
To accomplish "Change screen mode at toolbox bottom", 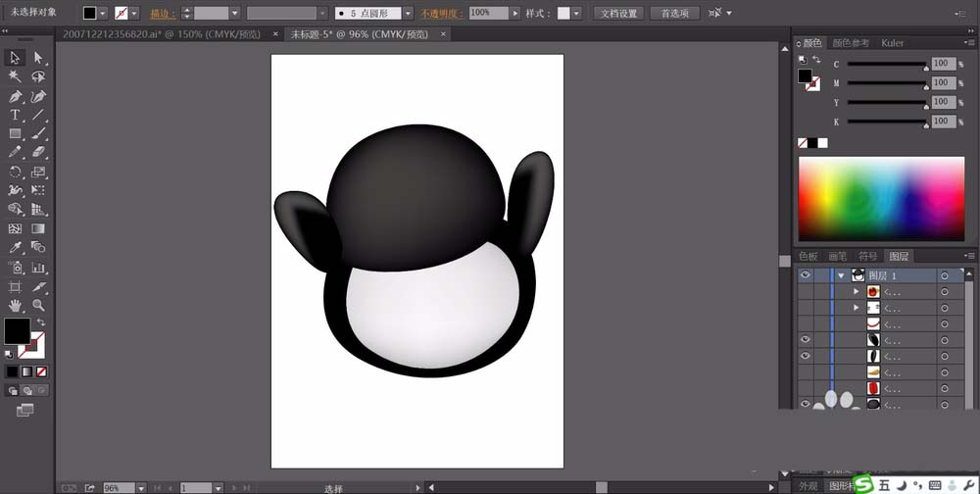I will (25, 411).
